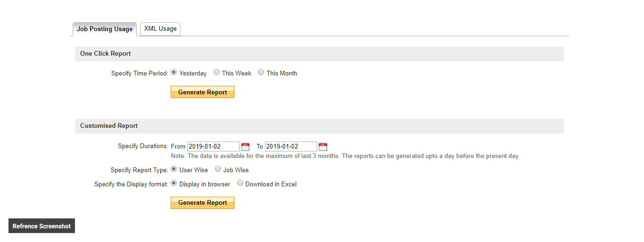This screenshot has height=242, width=644.
Task: Select the Yesterday time period option
Action: (x=174, y=73)
